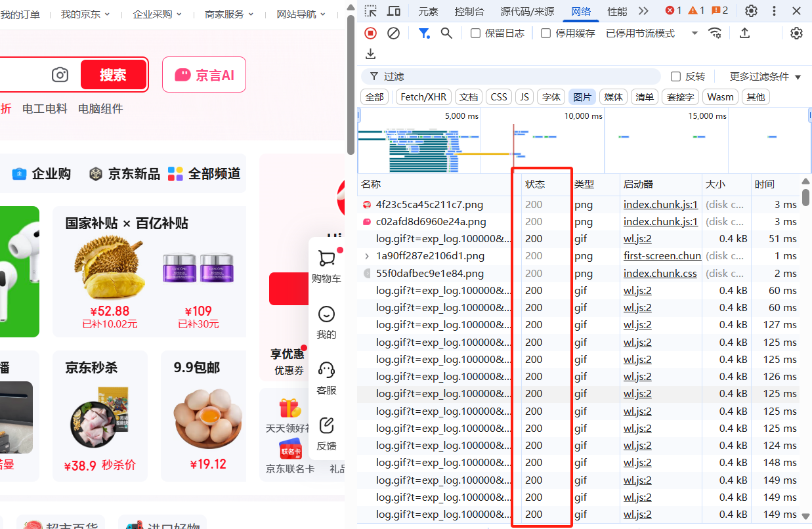Show more DevTools tabs with double chevron
The image size is (812, 529).
pos(643,11)
